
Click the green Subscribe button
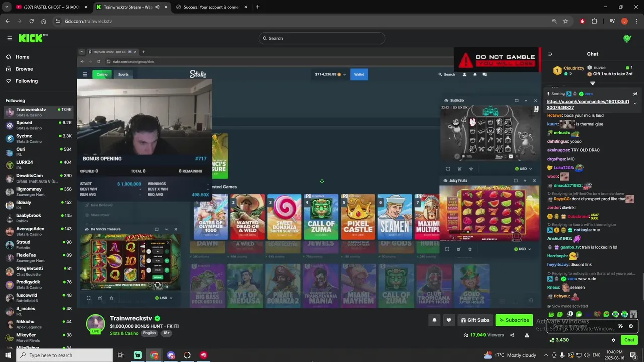pos(514,320)
